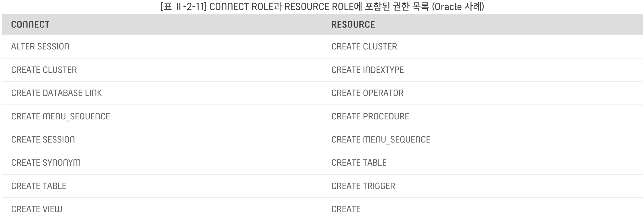Select the CREATE TRIGGER cell
644x223 pixels.
tap(363, 186)
